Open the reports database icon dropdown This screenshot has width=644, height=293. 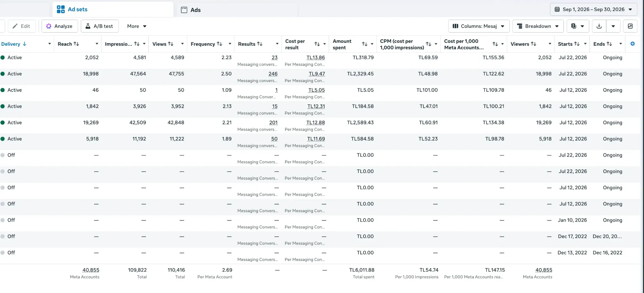[578, 26]
